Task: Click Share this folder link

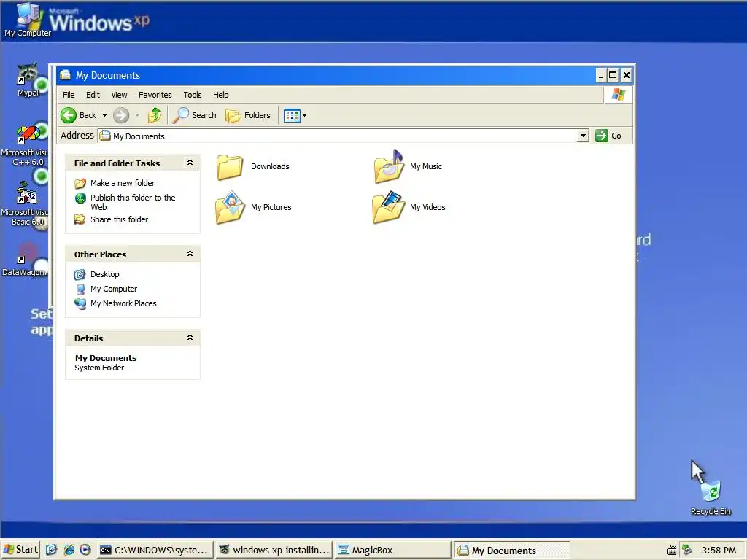Action: 119,219
